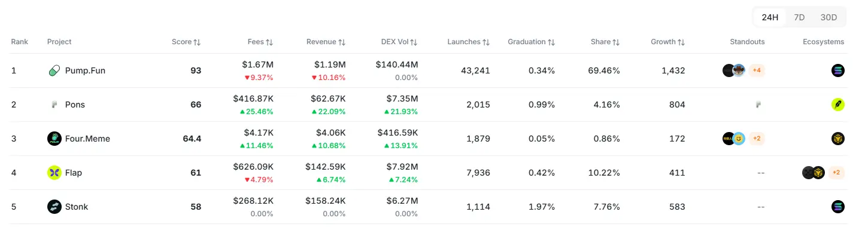Click Pump.Fun's standout token avatars
The width and height of the screenshot is (868, 227).
tap(734, 70)
